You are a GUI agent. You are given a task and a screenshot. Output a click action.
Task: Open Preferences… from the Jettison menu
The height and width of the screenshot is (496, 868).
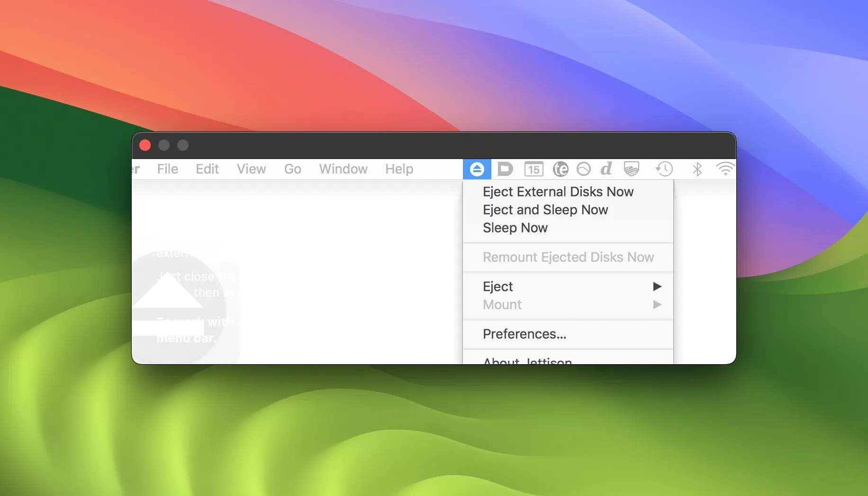click(524, 334)
